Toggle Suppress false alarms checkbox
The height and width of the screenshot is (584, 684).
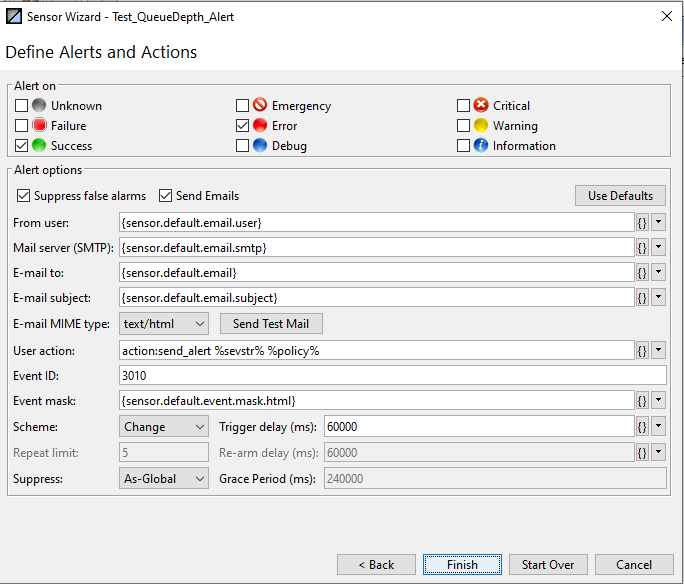click(x=24, y=196)
